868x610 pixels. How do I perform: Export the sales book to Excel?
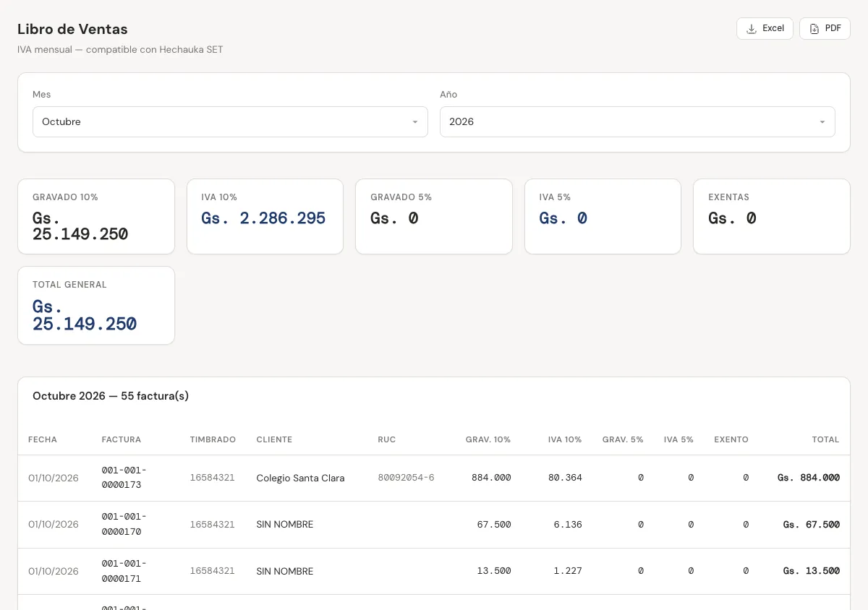tap(765, 28)
